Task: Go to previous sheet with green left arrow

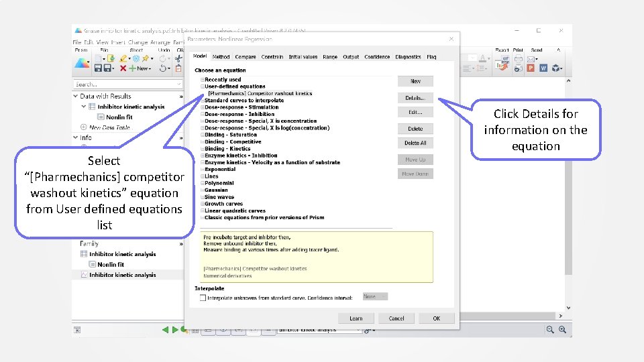Action: (x=165, y=330)
